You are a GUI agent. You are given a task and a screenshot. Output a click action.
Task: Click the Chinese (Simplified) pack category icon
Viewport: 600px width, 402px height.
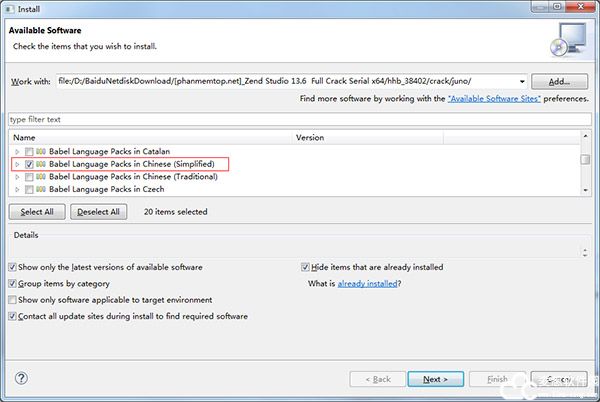click(x=42, y=163)
